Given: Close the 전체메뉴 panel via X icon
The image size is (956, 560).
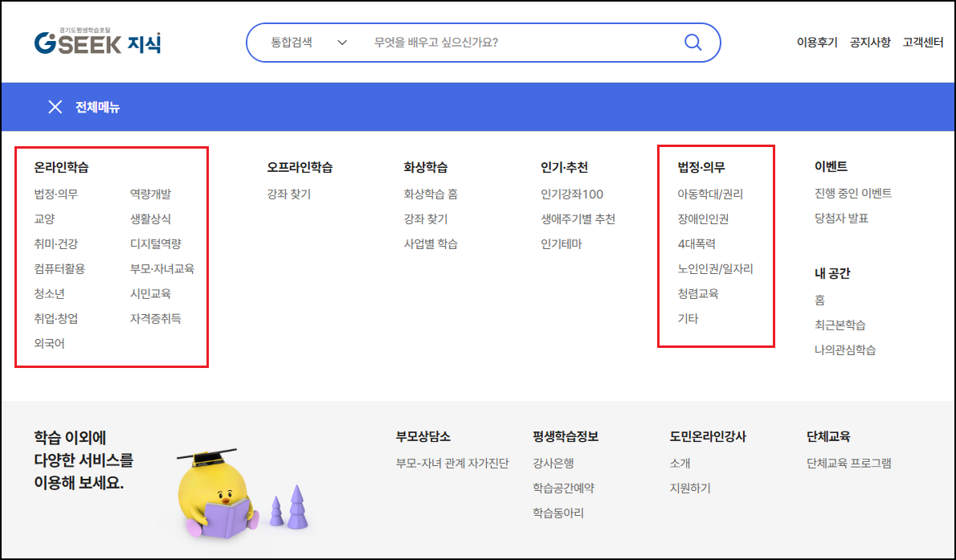Looking at the screenshot, I should click(54, 106).
